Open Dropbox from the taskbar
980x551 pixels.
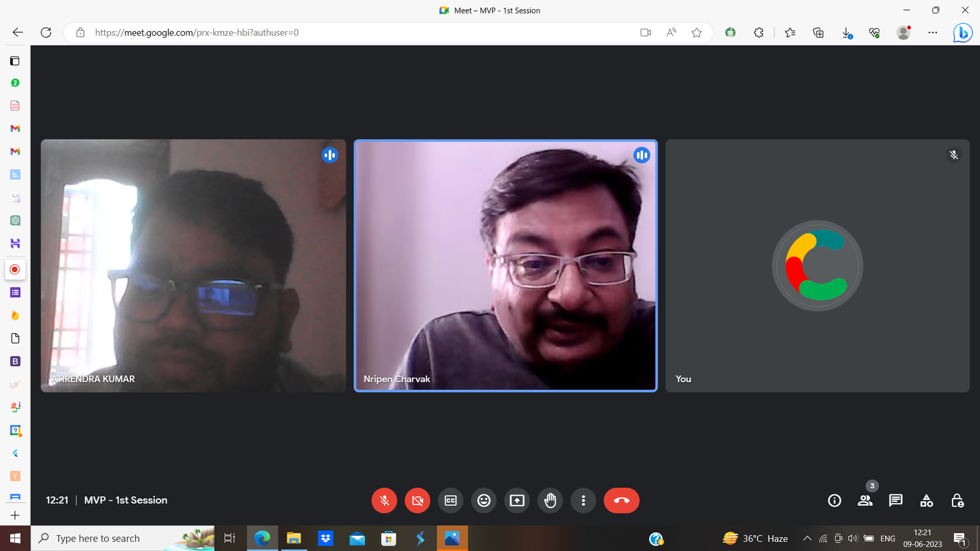coord(326,538)
